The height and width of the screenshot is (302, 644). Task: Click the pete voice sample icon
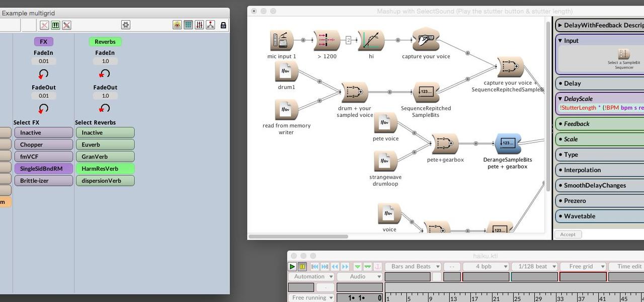pyautogui.click(x=385, y=123)
